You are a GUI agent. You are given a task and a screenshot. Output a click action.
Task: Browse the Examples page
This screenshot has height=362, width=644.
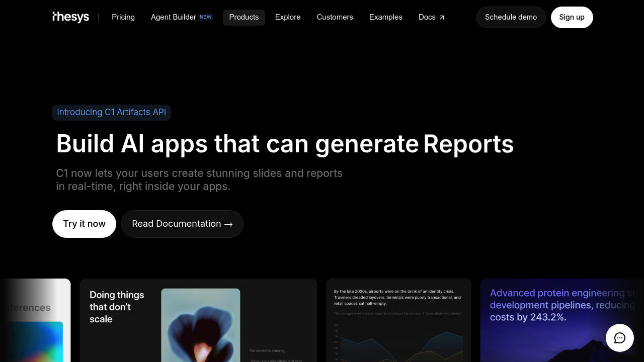(x=385, y=17)
